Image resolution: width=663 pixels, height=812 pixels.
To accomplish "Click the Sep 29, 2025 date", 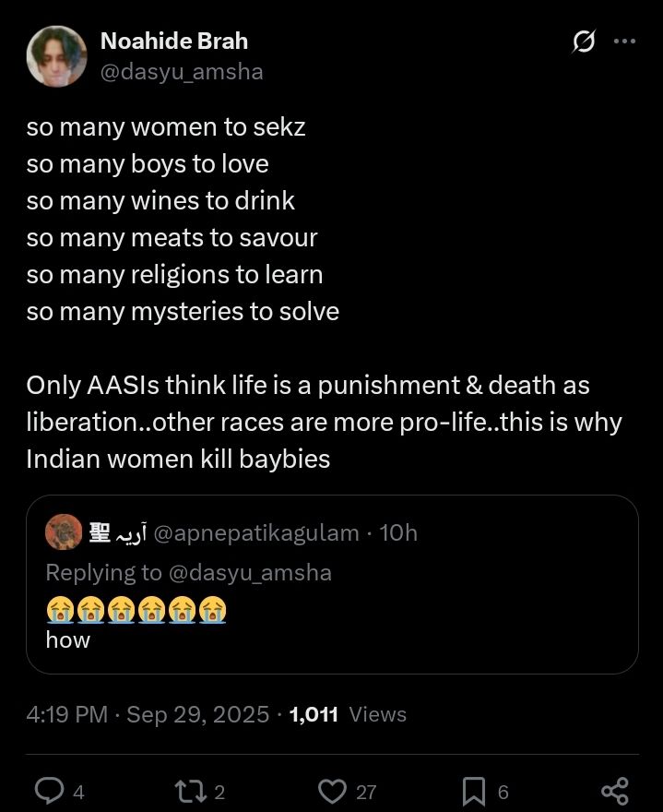I will pos(197,714).
